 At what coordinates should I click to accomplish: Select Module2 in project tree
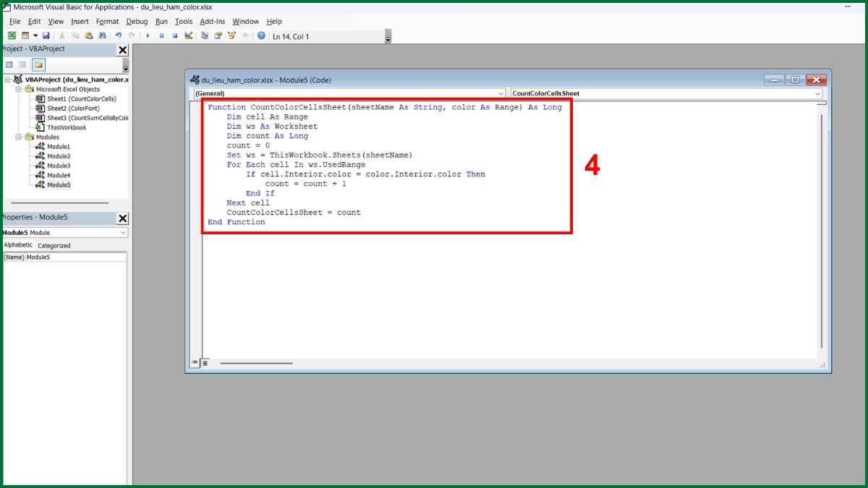pyautogui.click(x=59, y=156)
